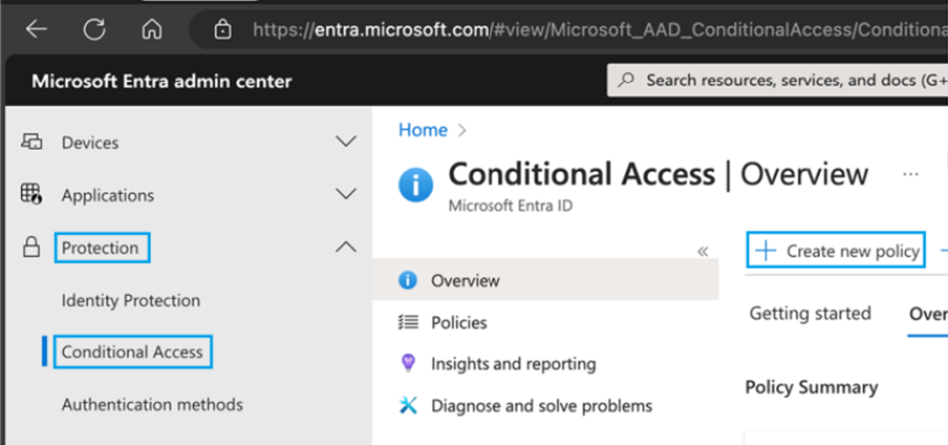This screenshot has width=948, height=445.
Task: Collapse the blade menu with double chevron
Action: coord(702,251)
